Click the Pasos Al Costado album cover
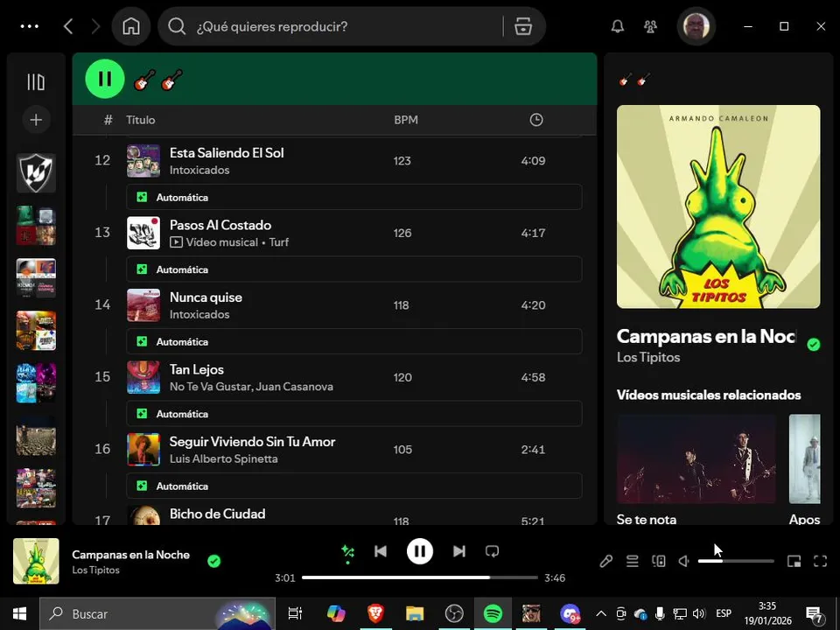This screenshot has height=630, width=840. click(x=143, y=233)
